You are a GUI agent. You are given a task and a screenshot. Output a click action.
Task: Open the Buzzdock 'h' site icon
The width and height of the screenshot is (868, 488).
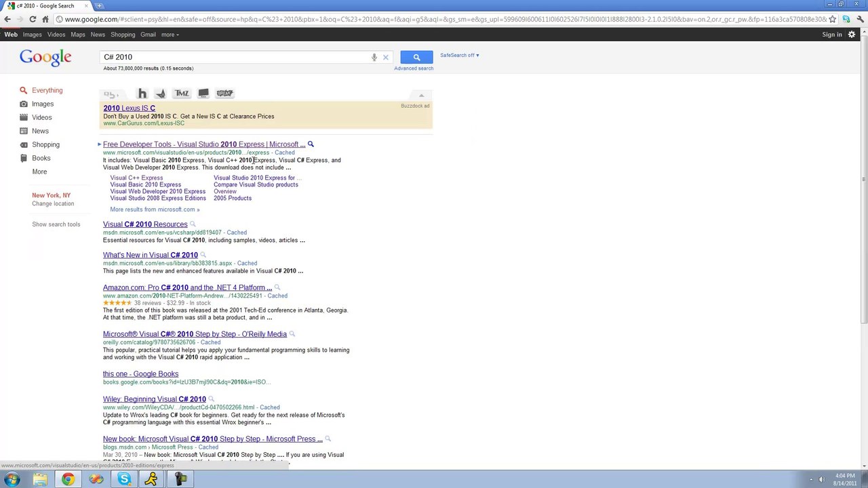coord(142,94)
